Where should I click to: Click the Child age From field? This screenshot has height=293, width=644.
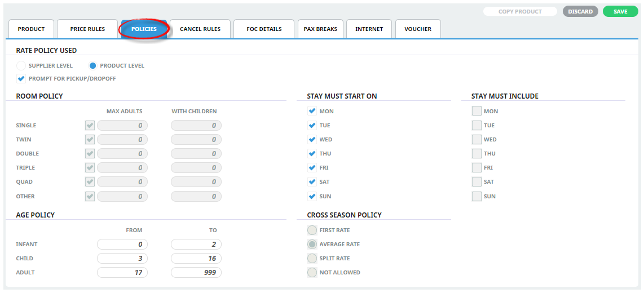pyautogui.click(x=122, y=259)
